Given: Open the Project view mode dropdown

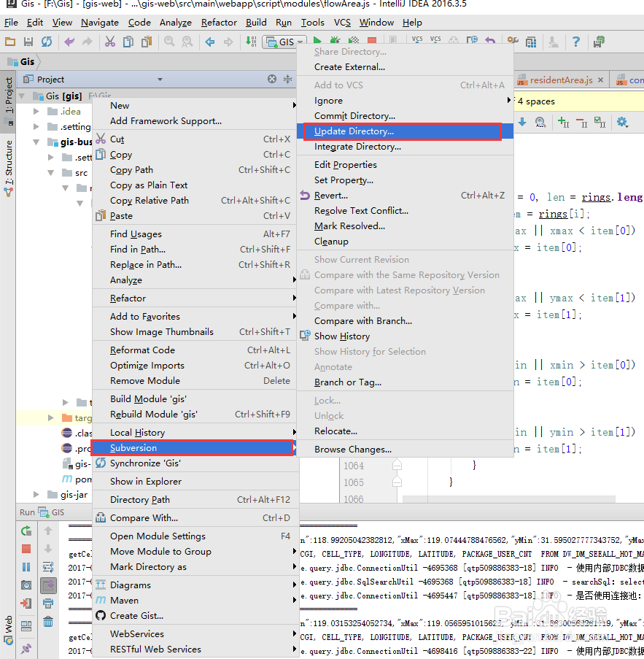Looking at the screenshot, I should pyautogui.click(x=160, y=80).
